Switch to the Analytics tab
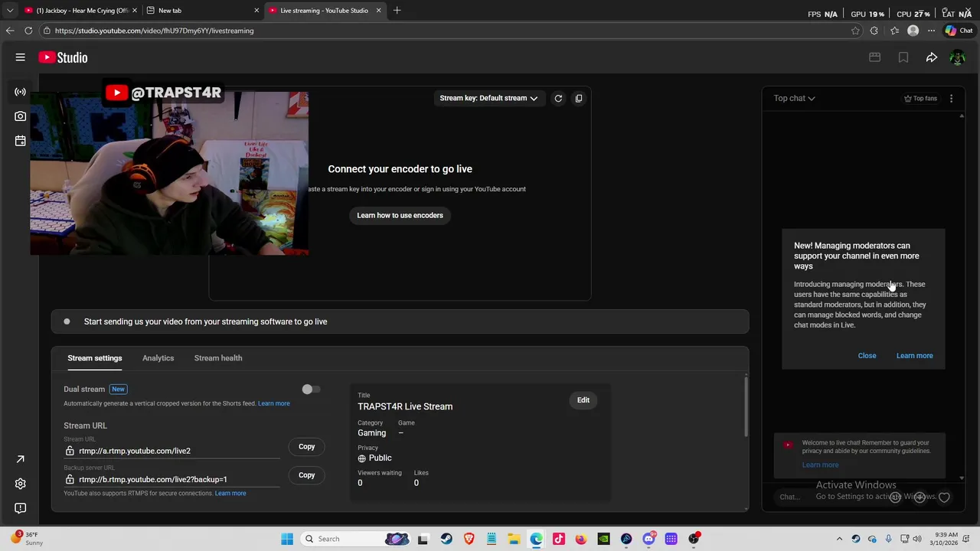 pos(158,358)
